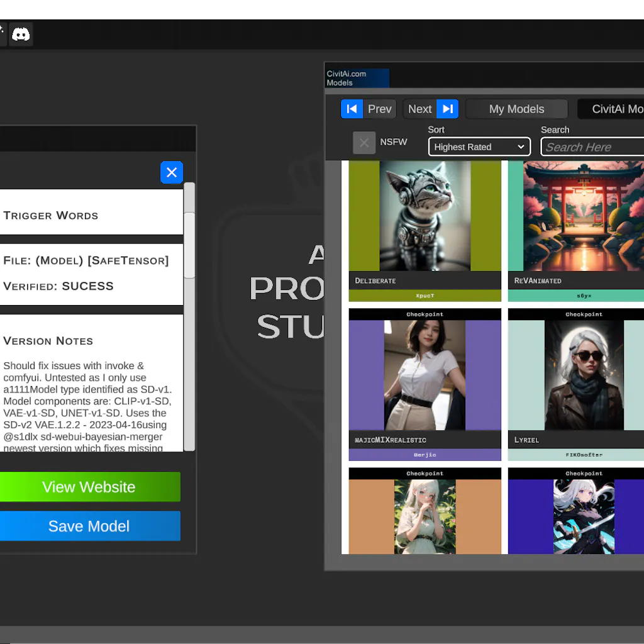Screen dimensions: 644x644
Task: Toggle the Checkpoint label on majicMIXrealistic
Action: 425,314
